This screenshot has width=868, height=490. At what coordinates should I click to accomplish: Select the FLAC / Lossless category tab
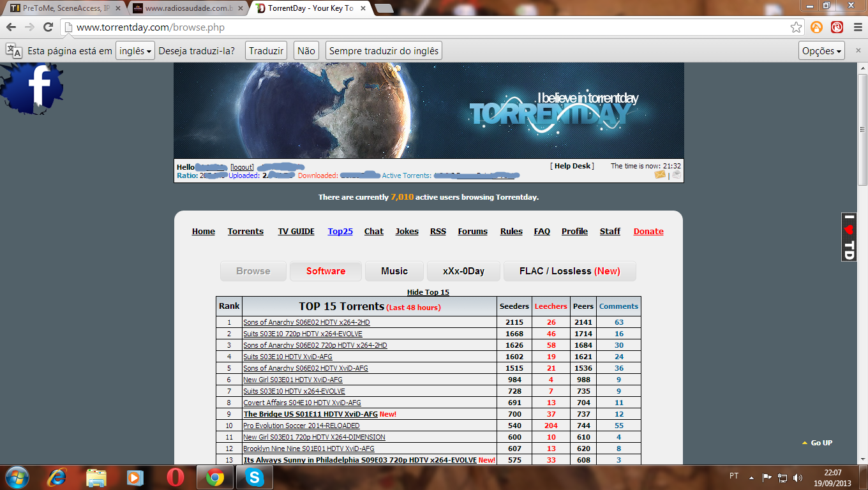[570, 271]
